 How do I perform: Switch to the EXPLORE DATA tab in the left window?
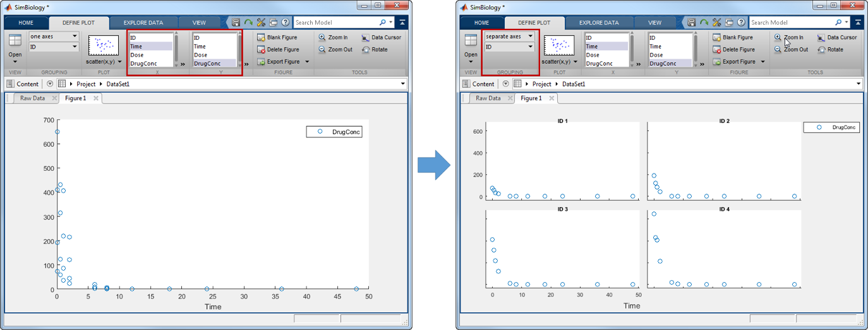tap(143, 23)
